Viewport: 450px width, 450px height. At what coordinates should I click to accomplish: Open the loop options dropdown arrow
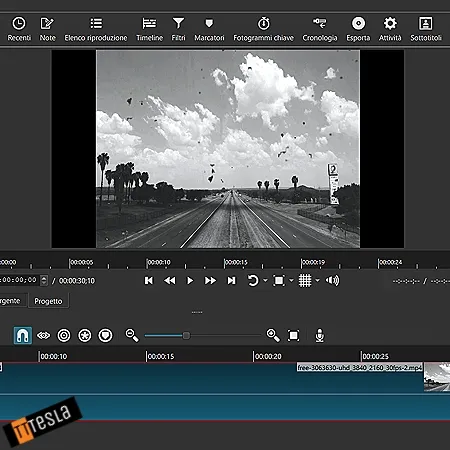tap(265, 281)
